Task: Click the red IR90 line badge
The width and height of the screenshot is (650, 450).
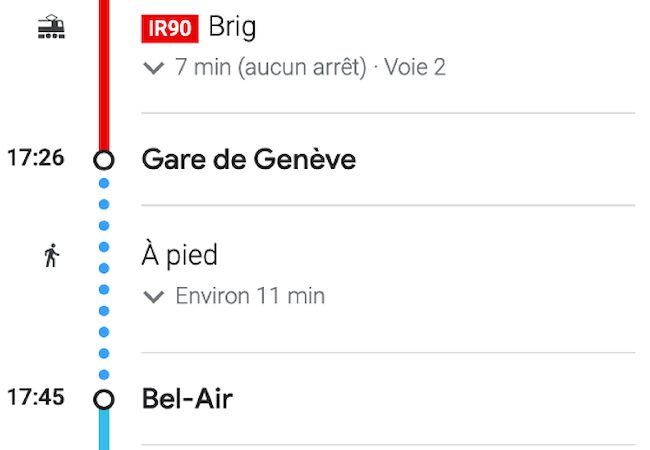Action: point(170,28)
